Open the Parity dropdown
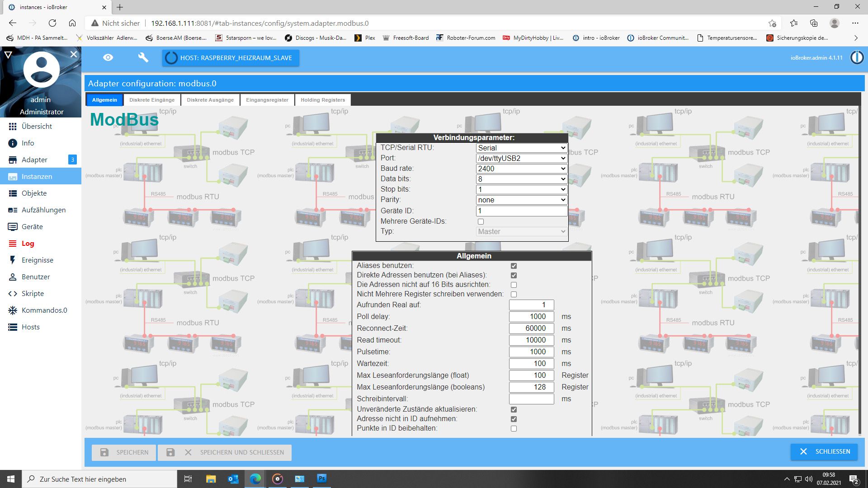 (x=522, y=200)
